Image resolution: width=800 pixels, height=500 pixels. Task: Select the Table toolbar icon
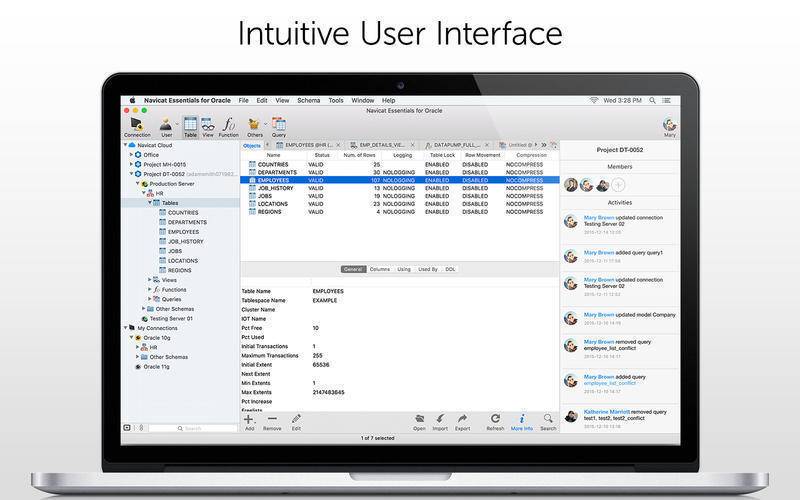(190, 124)
